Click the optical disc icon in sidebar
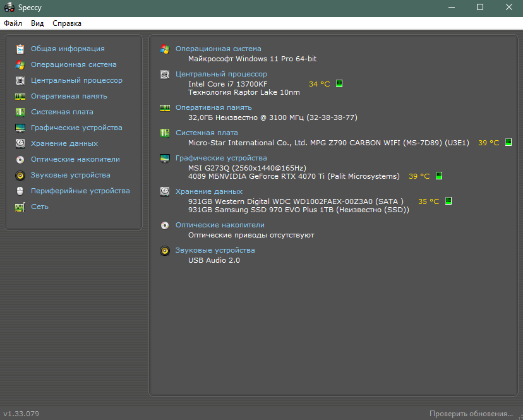Screen dimensions: 523x420 click(20, 159)
